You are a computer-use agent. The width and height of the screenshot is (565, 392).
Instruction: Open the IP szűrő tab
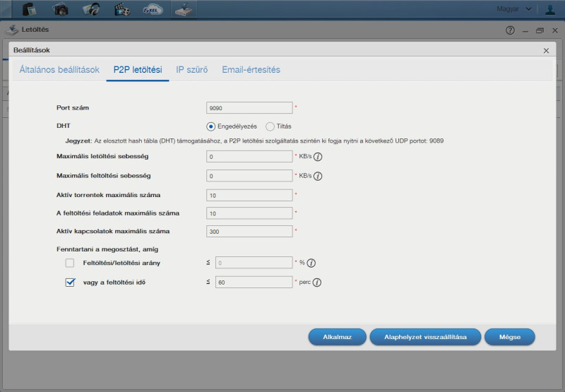[x=191, y=69]
